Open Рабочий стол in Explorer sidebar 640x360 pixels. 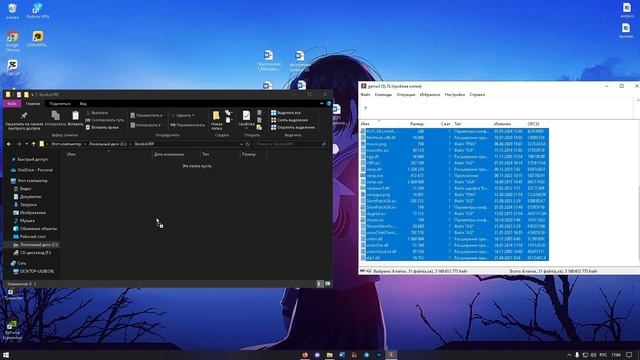tap(29, 236)
